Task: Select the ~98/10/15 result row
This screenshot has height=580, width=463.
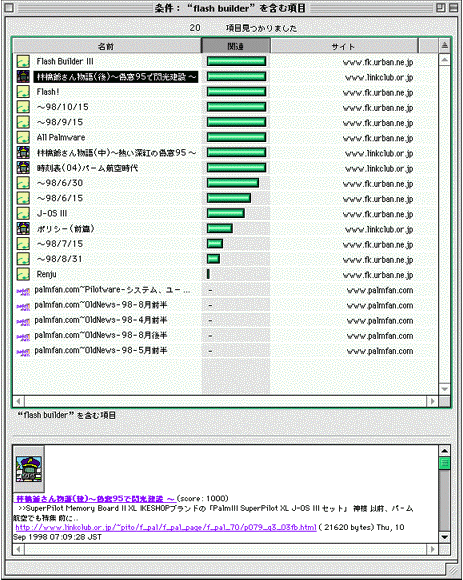Action: tap(62, 107)
